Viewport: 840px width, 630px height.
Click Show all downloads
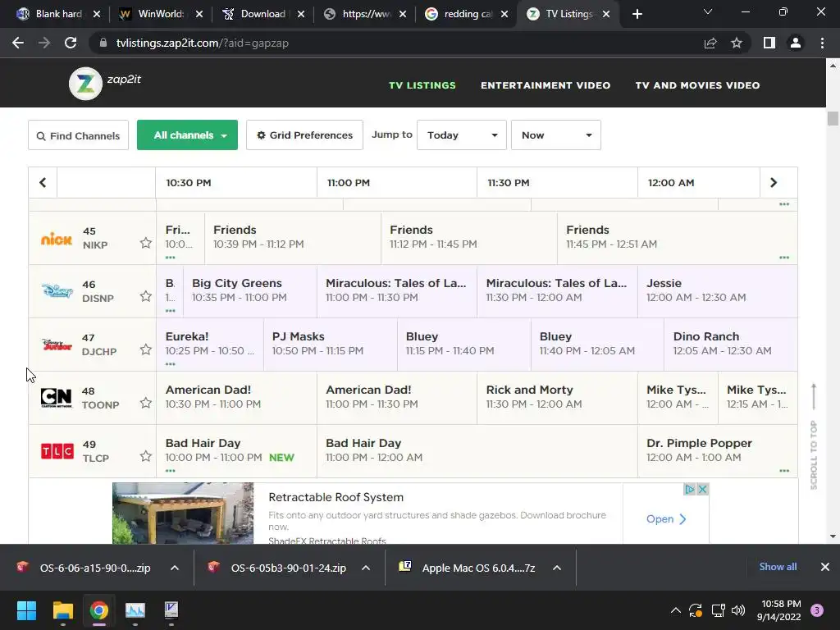tap(778, 567)
